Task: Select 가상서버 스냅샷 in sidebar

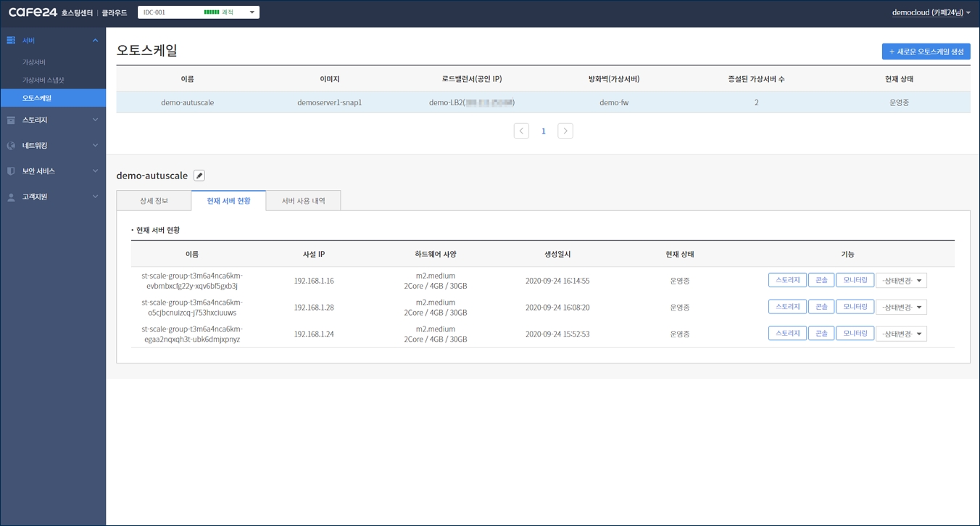Action: coord(43,80)
